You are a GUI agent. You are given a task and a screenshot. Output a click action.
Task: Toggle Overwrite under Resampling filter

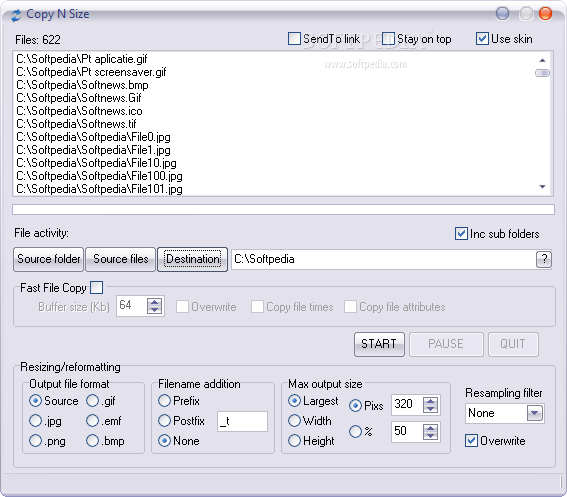click(x=471, y=441)
